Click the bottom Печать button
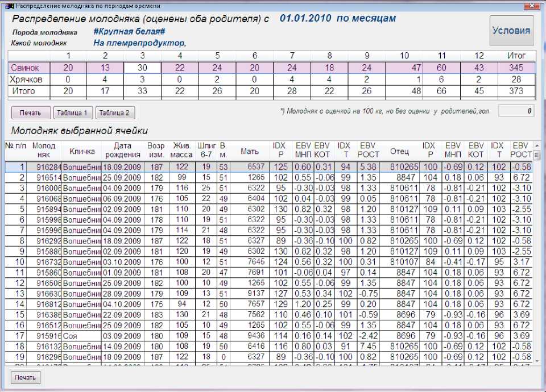The width and height of the screenshot is (546, 392). pos(26,377)
